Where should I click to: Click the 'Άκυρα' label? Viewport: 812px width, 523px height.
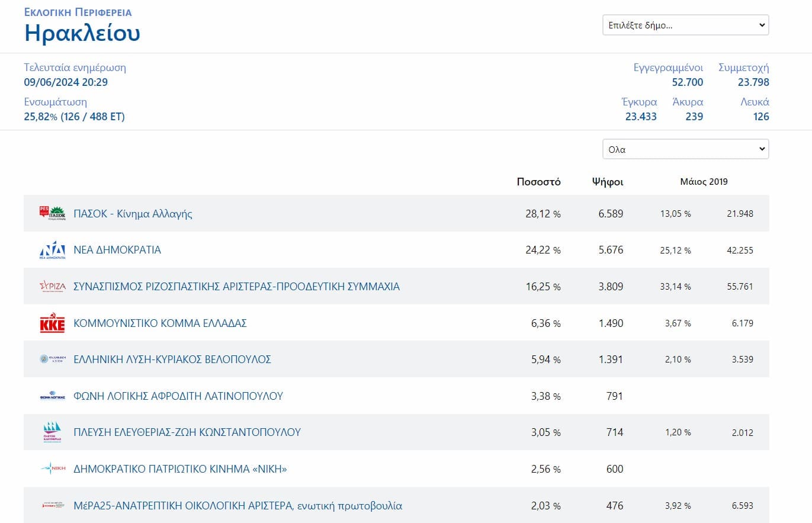pyautogui.click(x=688, y=102)
